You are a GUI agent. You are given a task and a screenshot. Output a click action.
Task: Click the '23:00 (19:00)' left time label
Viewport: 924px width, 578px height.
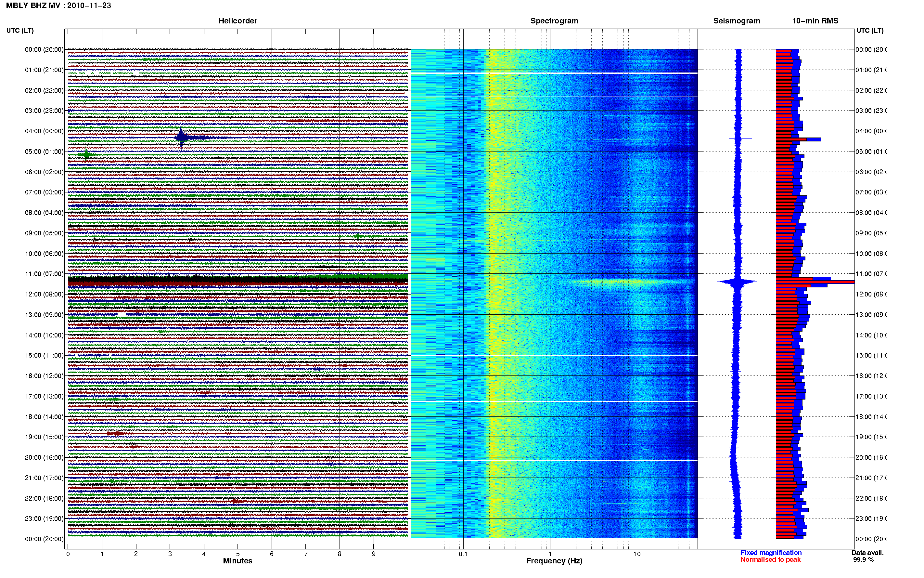point(44,519)
